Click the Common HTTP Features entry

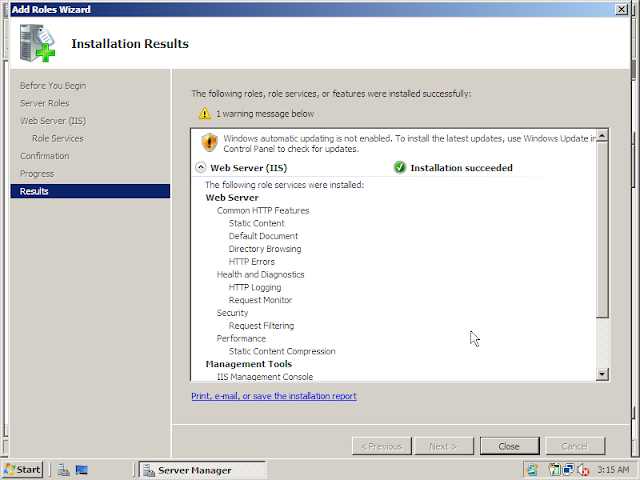(x=263, y=211)
